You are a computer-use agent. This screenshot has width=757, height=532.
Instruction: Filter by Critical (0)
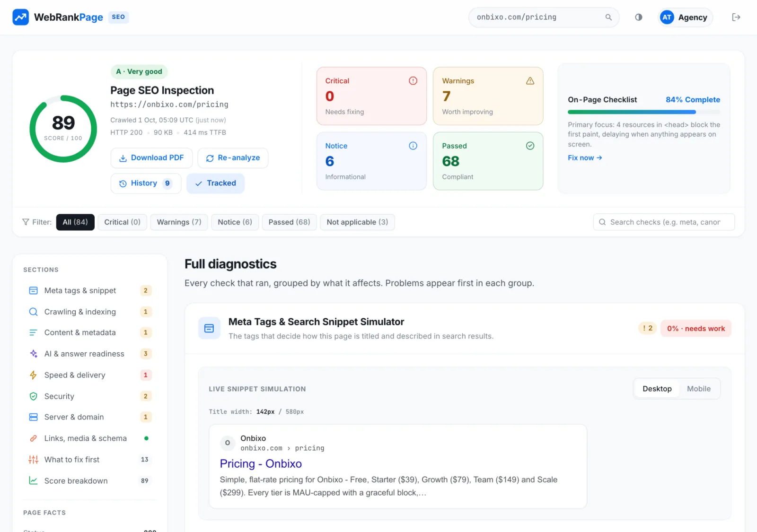pos(122,222)
